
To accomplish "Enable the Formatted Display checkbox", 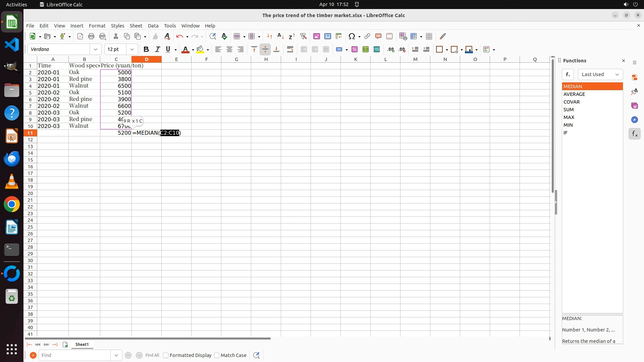I will [x=166, y=355].
